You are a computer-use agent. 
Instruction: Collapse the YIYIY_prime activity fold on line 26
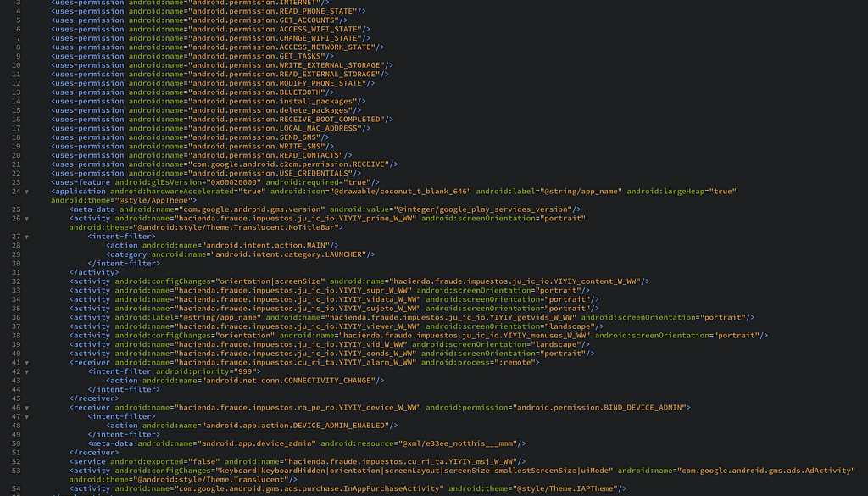pos(26,219)
